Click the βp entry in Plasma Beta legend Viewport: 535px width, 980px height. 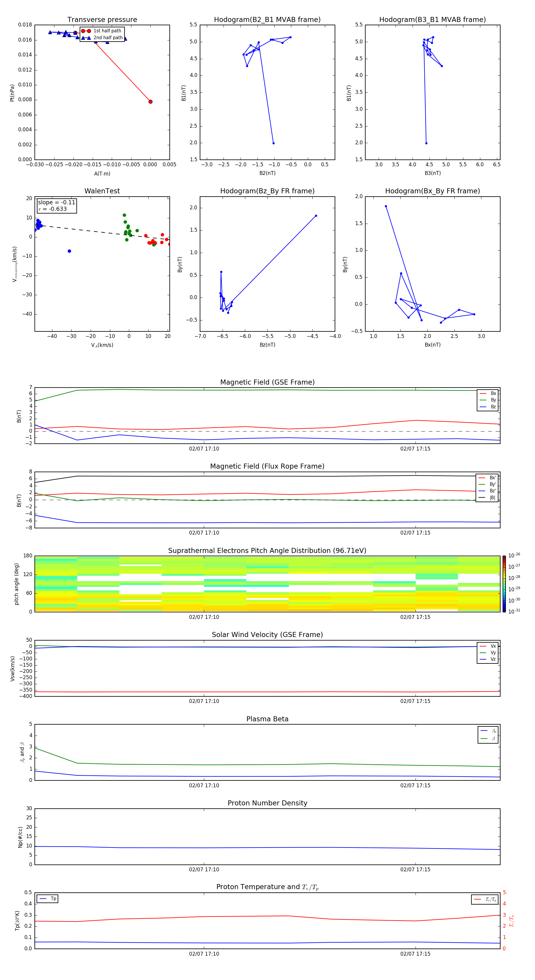coord(489,731)
